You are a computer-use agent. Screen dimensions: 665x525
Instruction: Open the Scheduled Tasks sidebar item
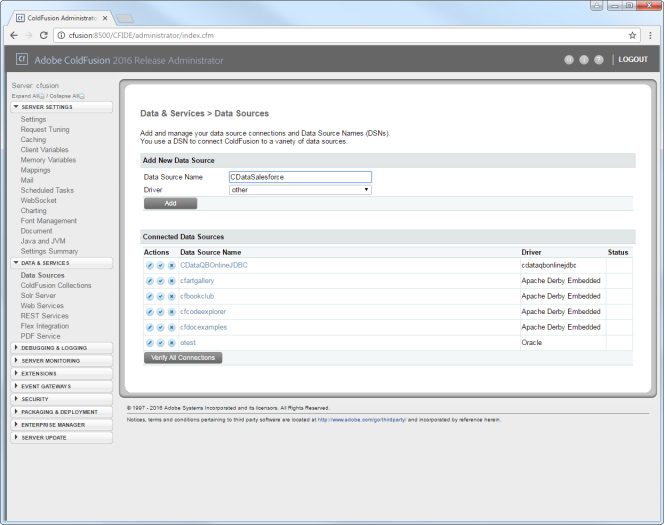coord(47,190)
